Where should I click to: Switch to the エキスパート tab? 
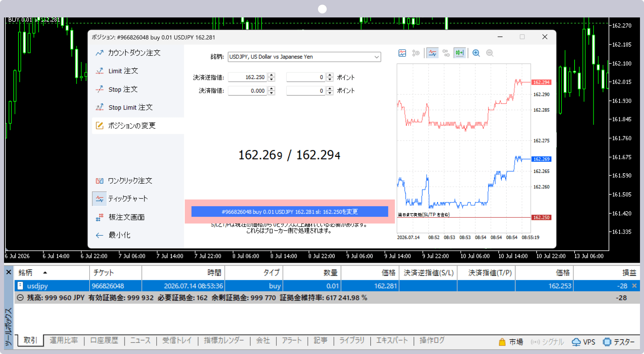click(x=392, y=341)
